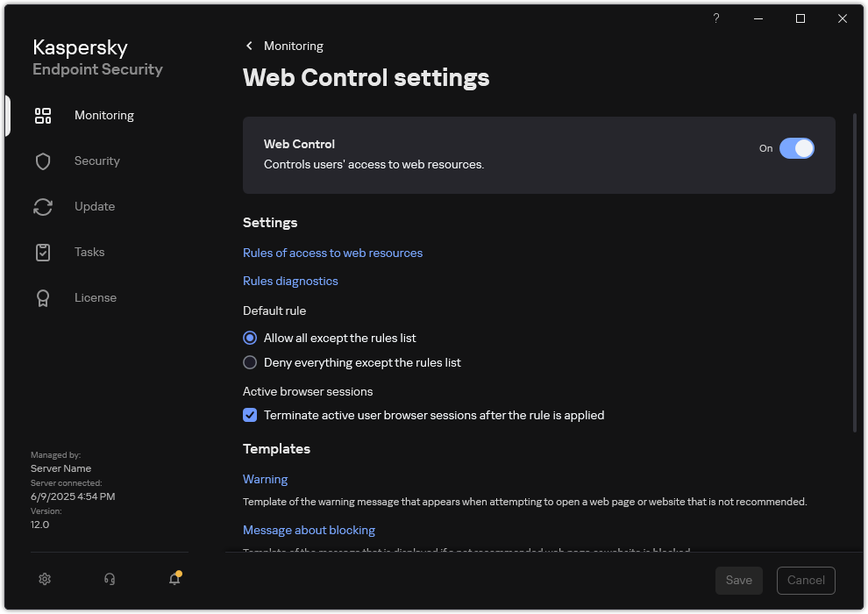Open the Warning message template
The image size is (868, 614).
click(x=265, y=479)
